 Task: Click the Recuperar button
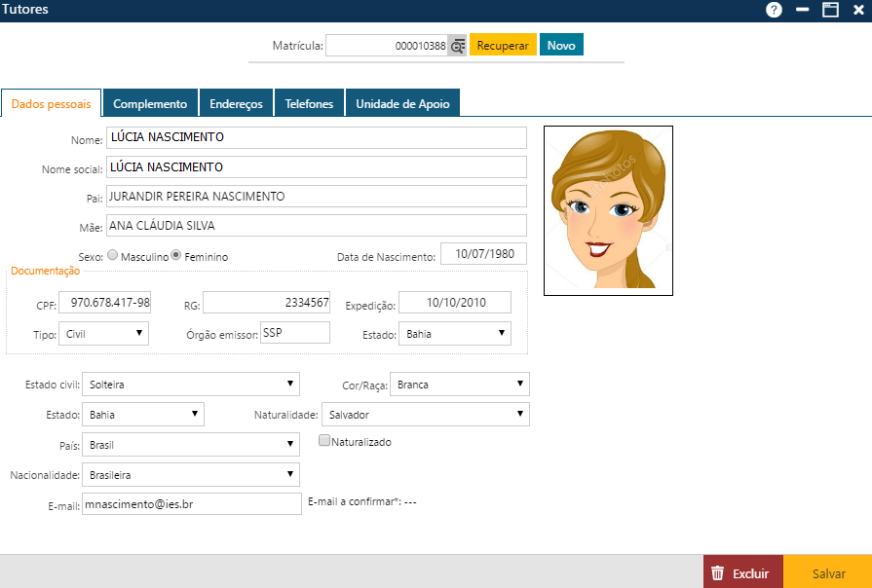[503, 46]
